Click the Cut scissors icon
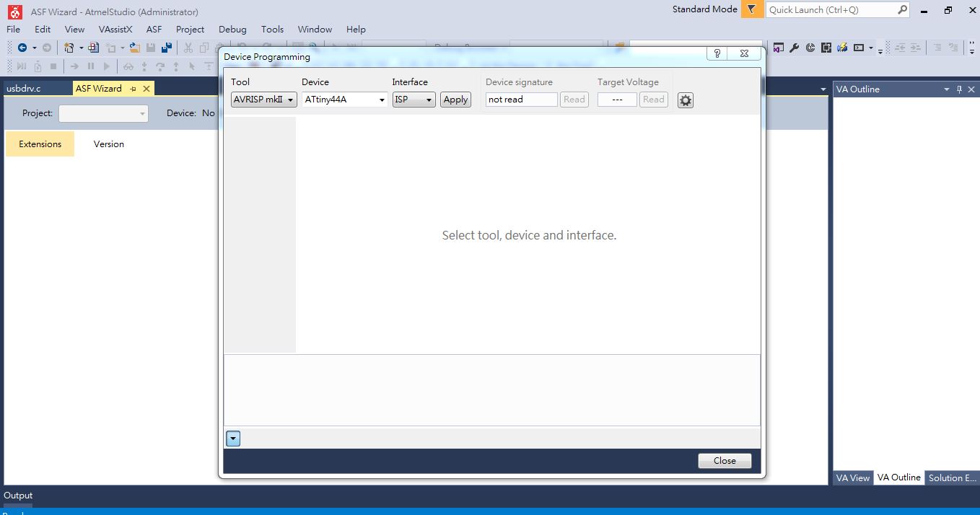The image size is (980, 515). pyautogui.click(x=188, y=48)
